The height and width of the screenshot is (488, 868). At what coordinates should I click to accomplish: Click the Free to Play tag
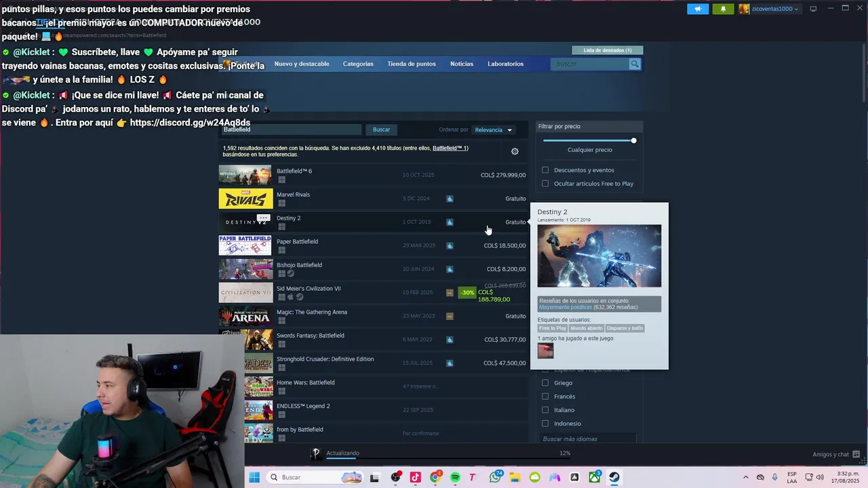(553, 328)
